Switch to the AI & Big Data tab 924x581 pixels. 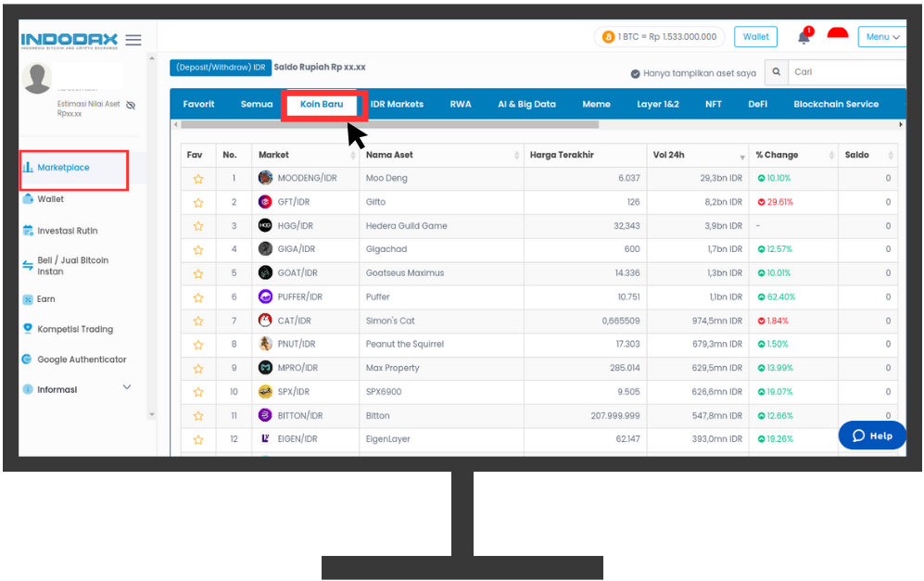[526, 105]
